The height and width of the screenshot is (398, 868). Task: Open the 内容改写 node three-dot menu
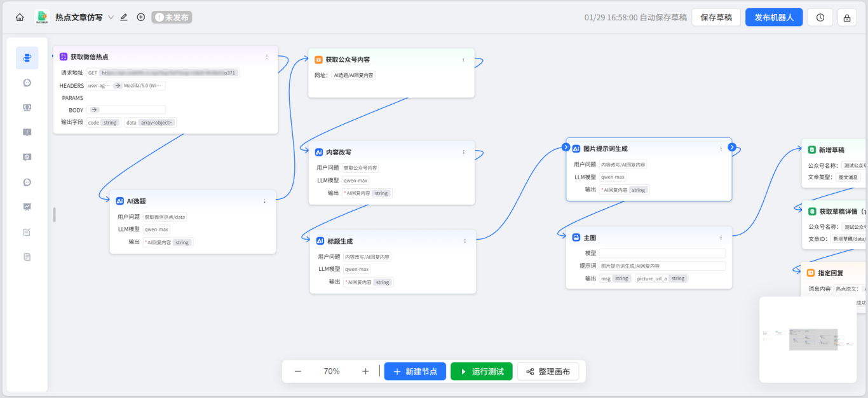(463, 152)
